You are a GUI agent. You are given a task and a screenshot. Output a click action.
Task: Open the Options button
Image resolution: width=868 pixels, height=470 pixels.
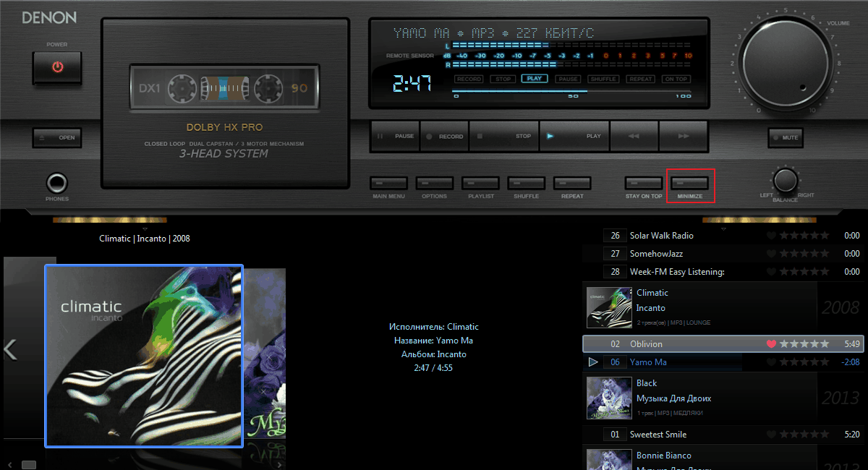click(x=434, y=183)
